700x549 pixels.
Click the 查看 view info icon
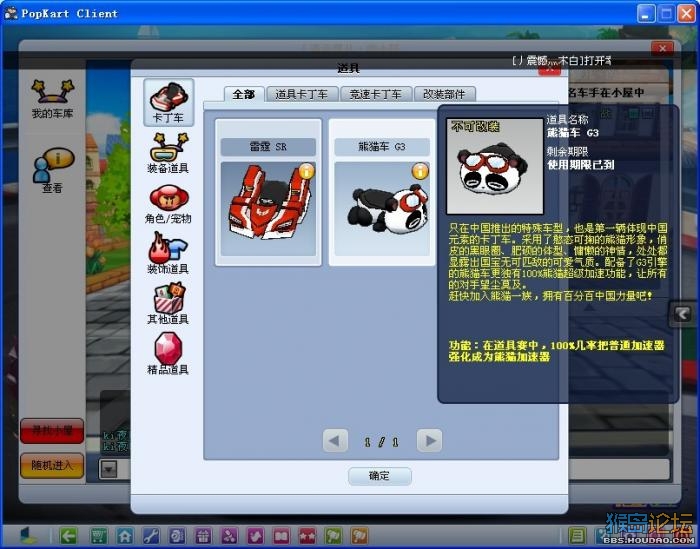pyautogui.click(x=52, y=170)
